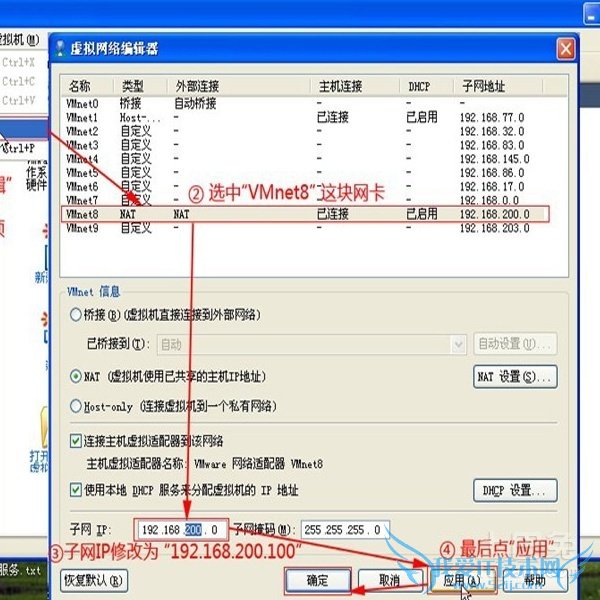Click subnet address 192.168.145.0 cell

pos(494,159)
